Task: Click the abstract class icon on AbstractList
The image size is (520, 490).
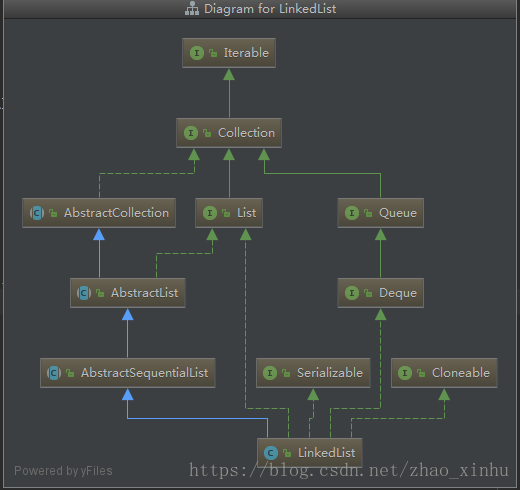Action: (84, 293)
